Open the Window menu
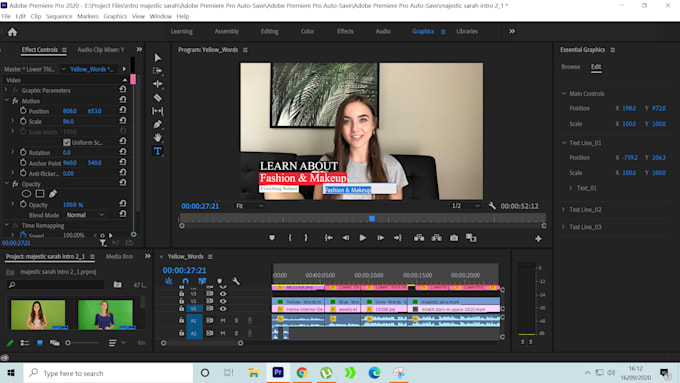680x383 pixels. pos(160,16)
